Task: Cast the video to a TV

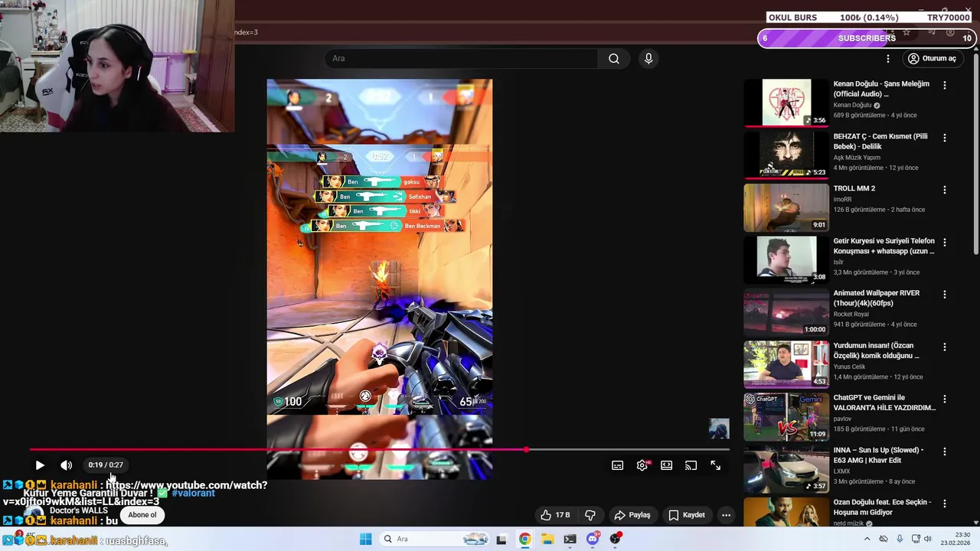Action: click(691, 465)
